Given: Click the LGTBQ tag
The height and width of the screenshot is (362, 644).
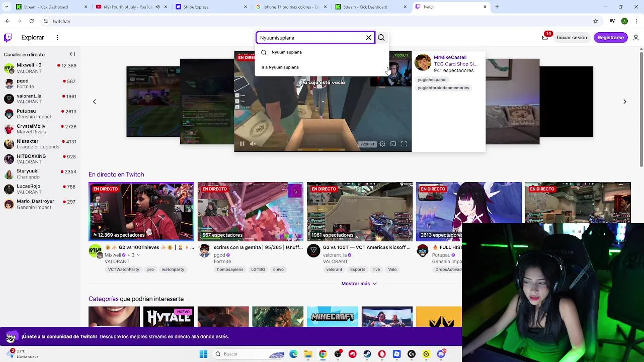Looking at the screenshot, I should coord(258,269).
